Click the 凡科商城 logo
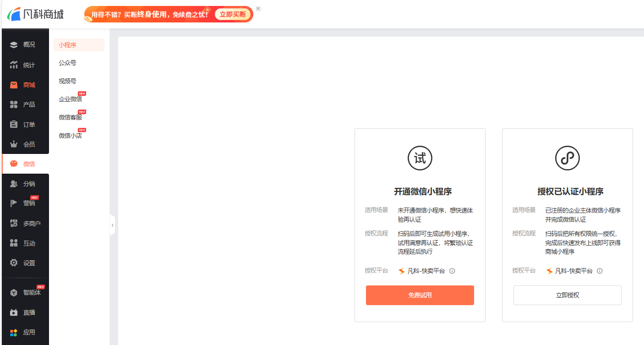The image size is (644, 345). pyautogui.click(x=35, y=14)
